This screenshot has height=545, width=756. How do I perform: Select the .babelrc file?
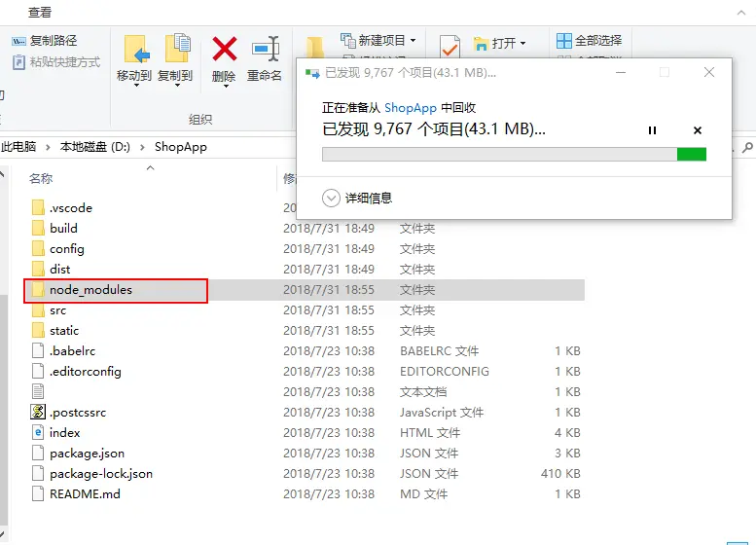click(72, 351)
